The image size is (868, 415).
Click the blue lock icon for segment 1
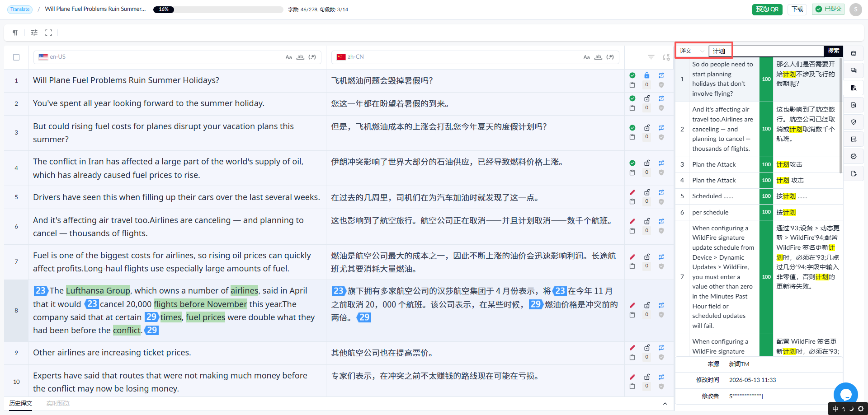(x=646, y=75)
